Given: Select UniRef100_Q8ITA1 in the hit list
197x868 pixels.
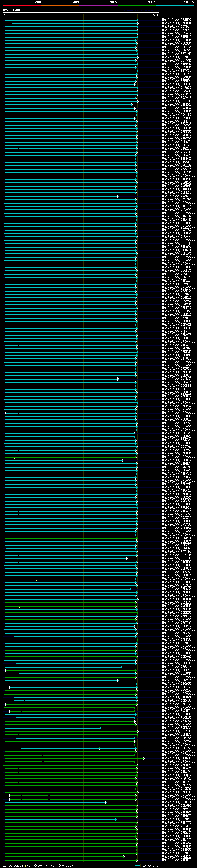Looking at the screenshot, I should tap(177, 446).
